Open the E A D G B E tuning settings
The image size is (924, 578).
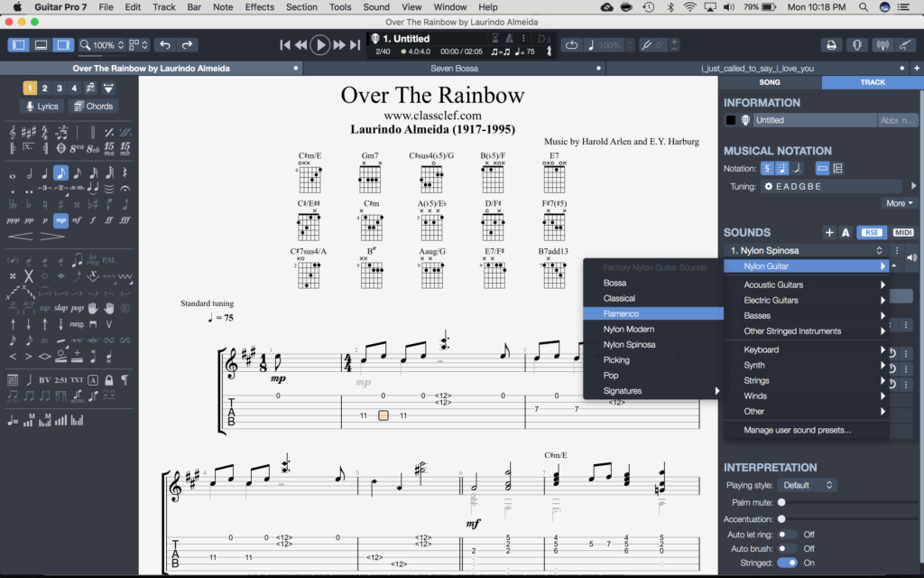coord(831,186)
